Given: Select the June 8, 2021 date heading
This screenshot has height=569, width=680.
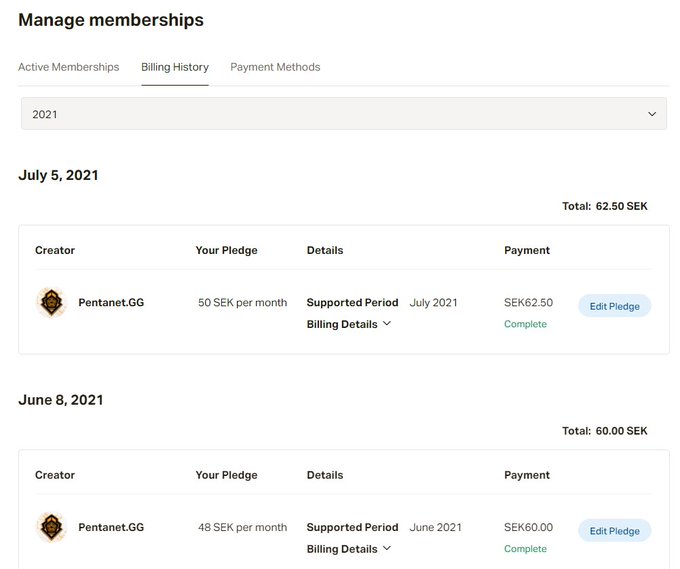Looking at the screenshot, I should click(60, 400).
